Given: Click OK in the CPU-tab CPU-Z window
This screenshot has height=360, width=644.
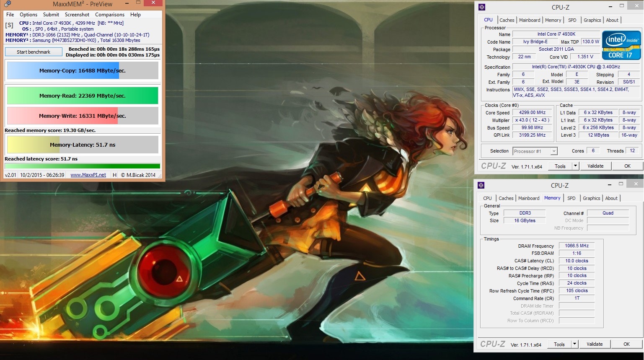Looking at the screenshot, I should point(627,166).
